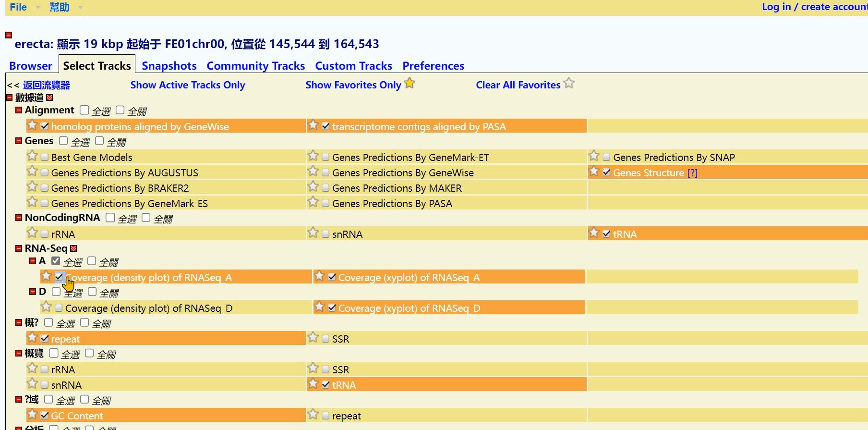The width and height of the screenshot is (868, 430).
Task: Click Show Active Tracks Only link
Action: click(x=187, y=85)
